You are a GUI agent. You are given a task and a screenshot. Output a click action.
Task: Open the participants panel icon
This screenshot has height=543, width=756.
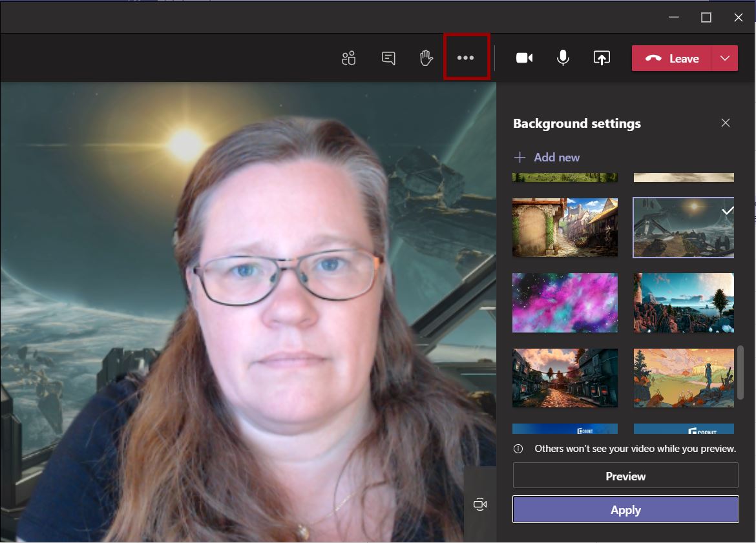tap(349, 58)
